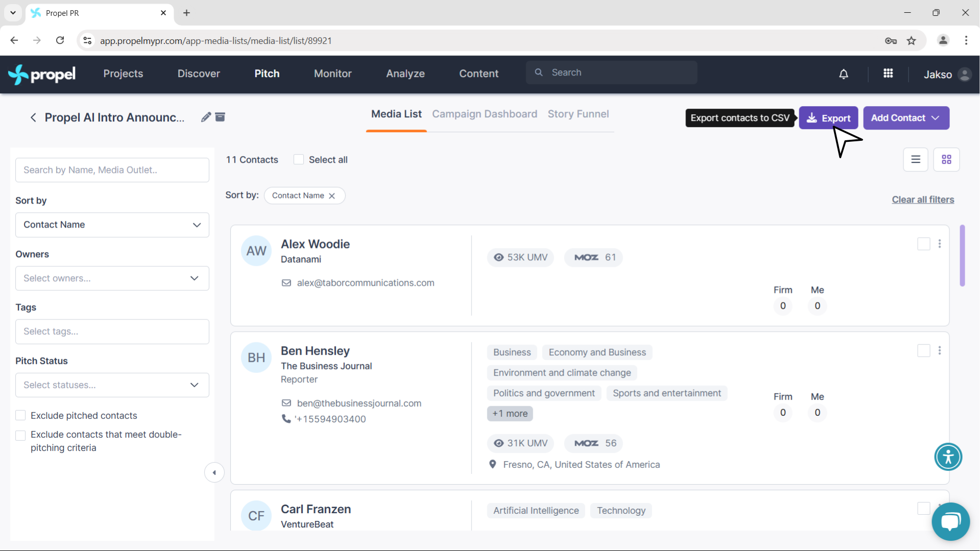Click ben@thebusinessjournal.com email

[359, 404]
